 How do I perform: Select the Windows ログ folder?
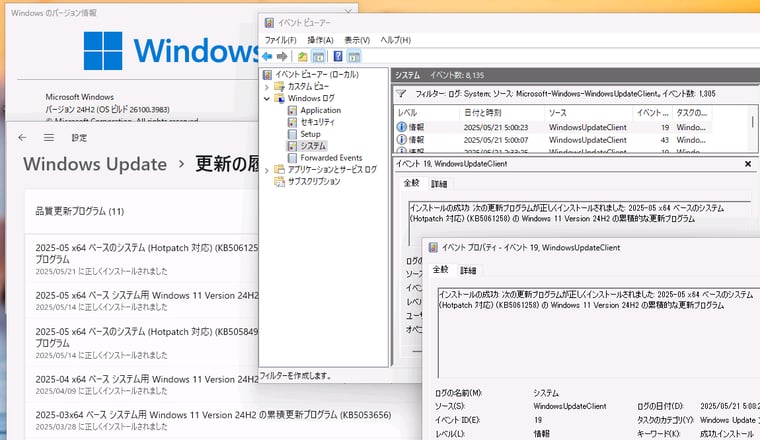click(x=304, y=98)
